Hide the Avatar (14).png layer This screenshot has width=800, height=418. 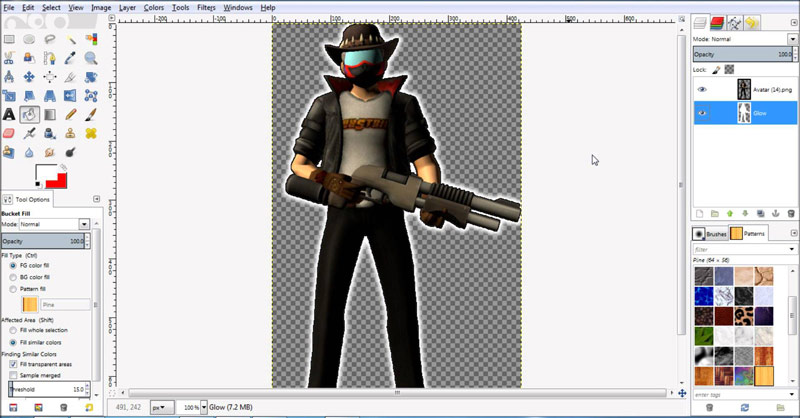(702, 89)
